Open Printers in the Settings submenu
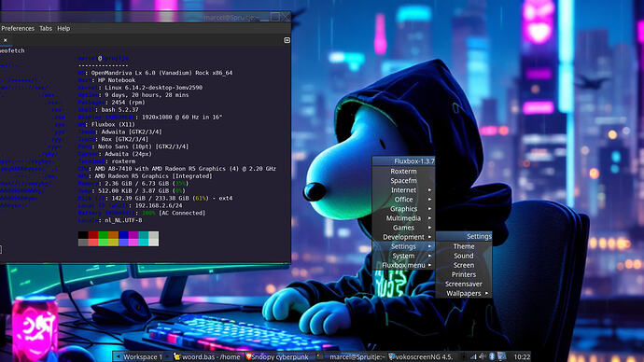644x362 pixels. [464, 274]
